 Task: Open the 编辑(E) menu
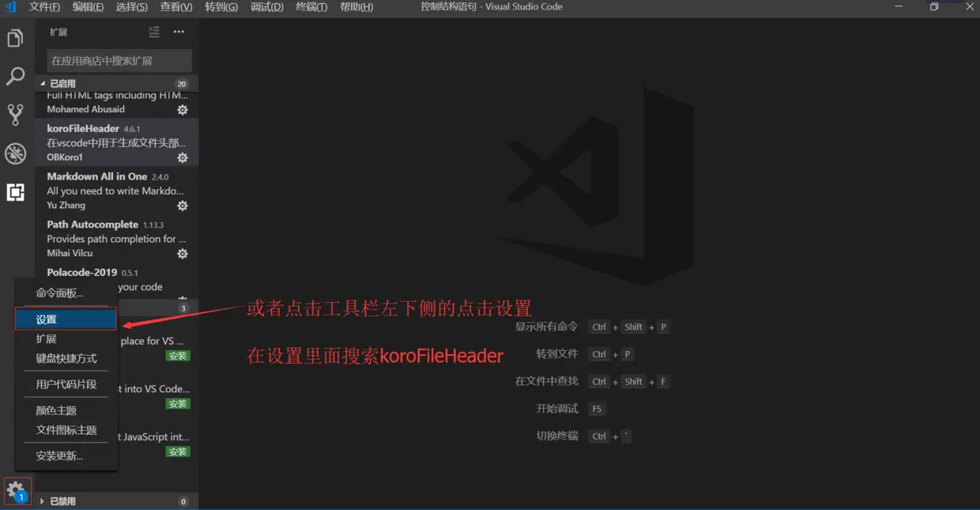click(x=88, y=6)
